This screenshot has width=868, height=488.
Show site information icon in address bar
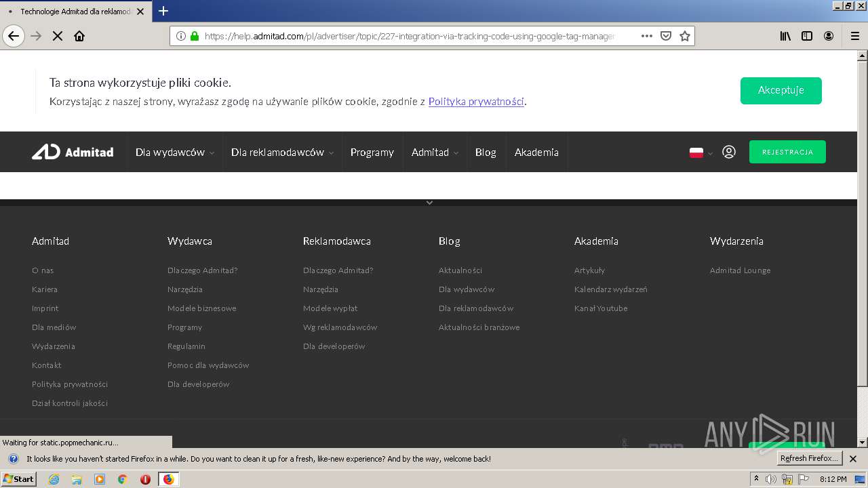tap(181, 36)
